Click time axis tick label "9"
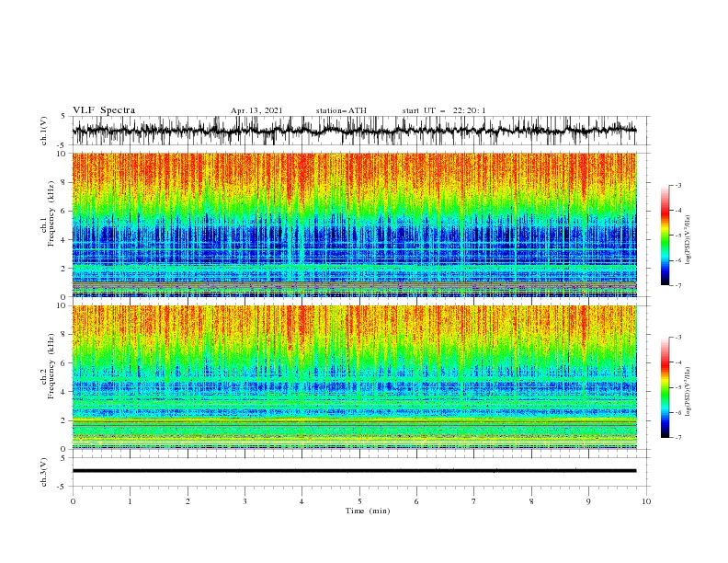Image resolution: width=728 pixels, height=563 pixels. (x=588, y=501)
